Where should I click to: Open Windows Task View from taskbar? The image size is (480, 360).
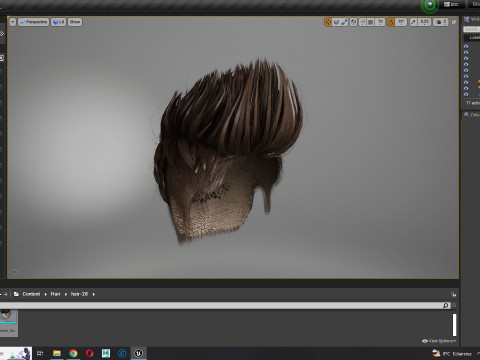coord(40,353)
